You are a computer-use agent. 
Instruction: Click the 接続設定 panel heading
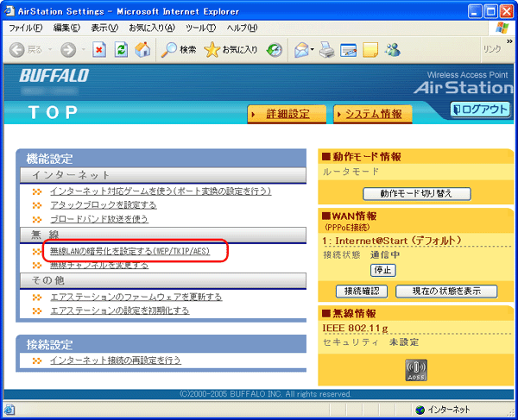pos(49,345)
